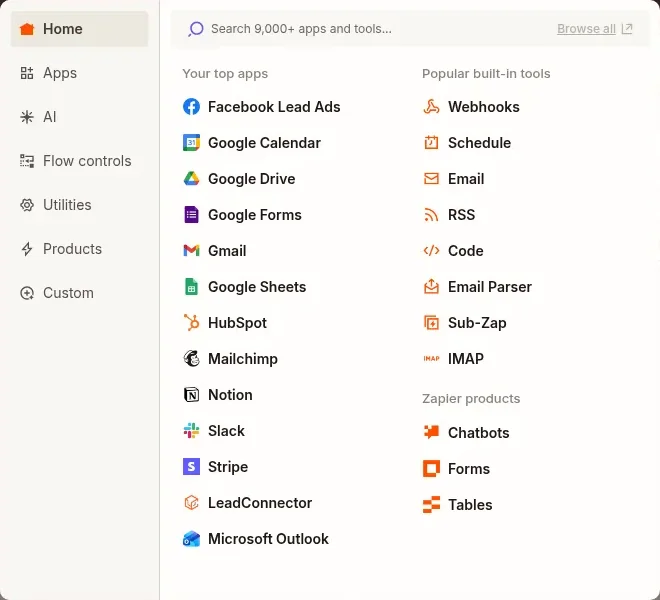Screen dimensions: 660x600
Task: Select the Stripe S icon
Action: (x=192, y=467)
